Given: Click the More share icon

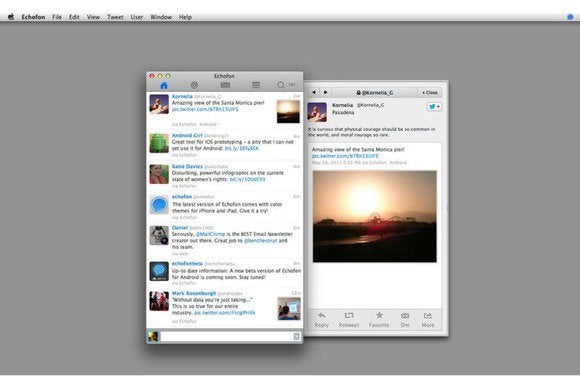Looking at the screenshot, I should point(428,316).
